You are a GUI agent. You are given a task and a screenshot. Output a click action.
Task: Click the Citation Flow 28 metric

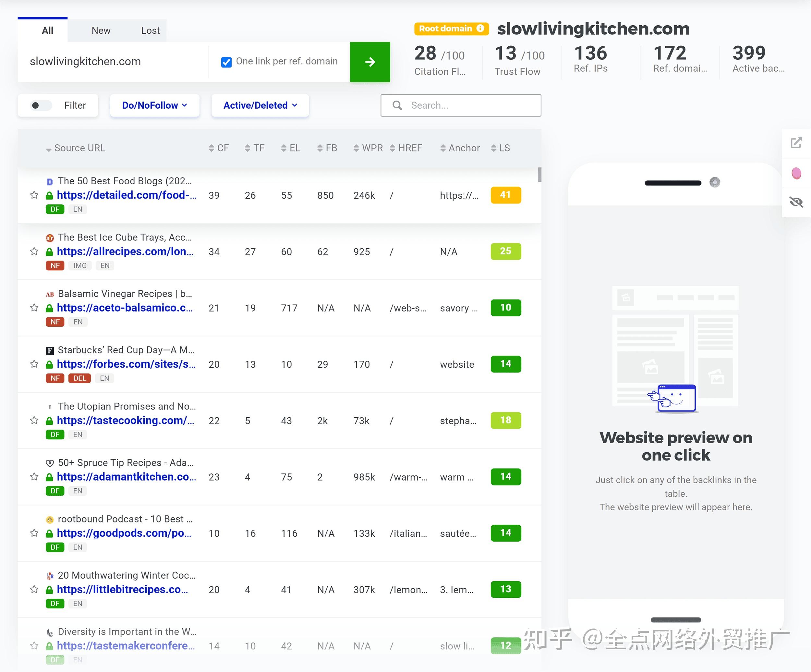click(x=440, y=60)
